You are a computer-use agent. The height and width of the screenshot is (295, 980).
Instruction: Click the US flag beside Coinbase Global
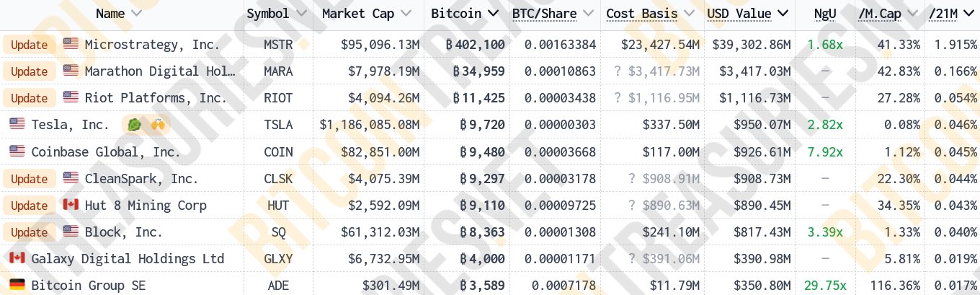[17, 152]
